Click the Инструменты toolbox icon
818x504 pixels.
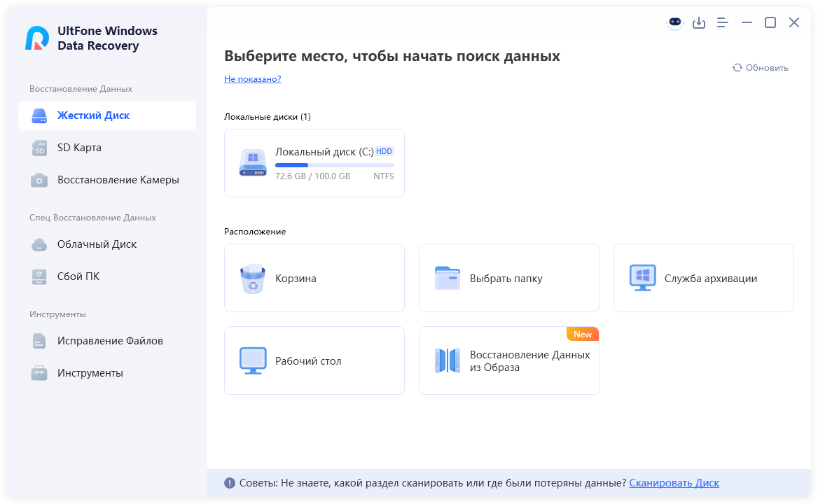[x=39, y=373]
